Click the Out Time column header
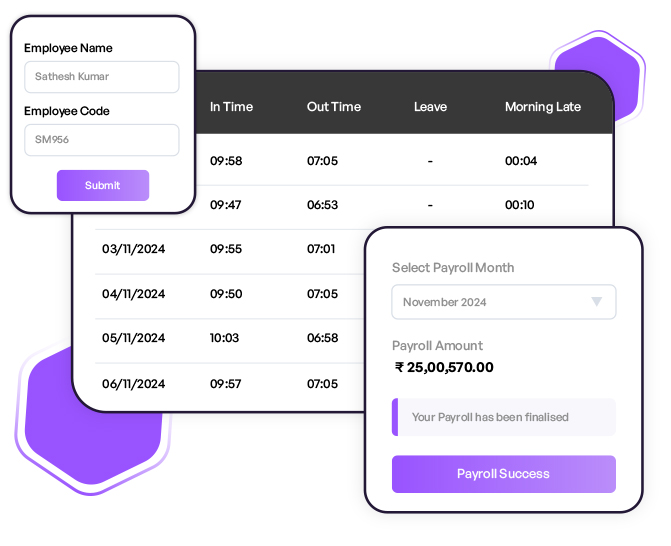Image resolution: width=671 pixels, height=546 pixels. 334,107
